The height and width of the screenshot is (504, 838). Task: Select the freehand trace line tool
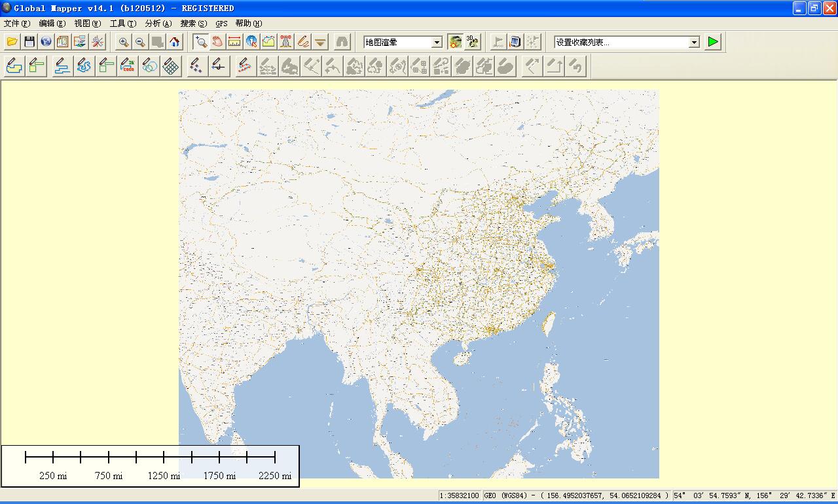point(84,66)
